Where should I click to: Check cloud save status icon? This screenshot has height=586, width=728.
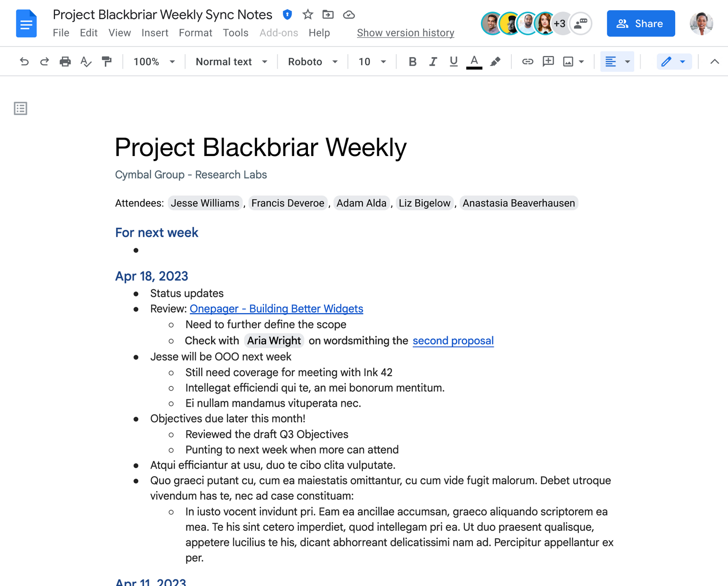[x=349, y=15]
